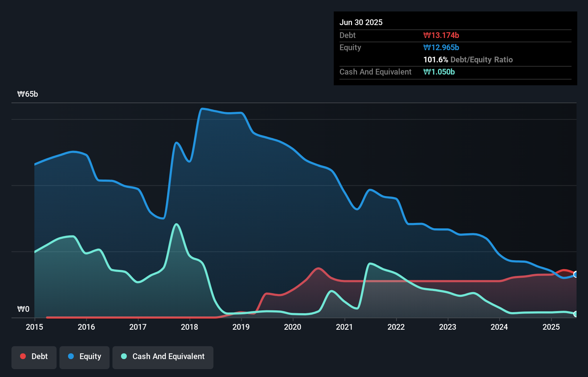Click the ₩12.965b Equity value in tooltip
This screenshot has height=377, width=588.
pos(441,47)
